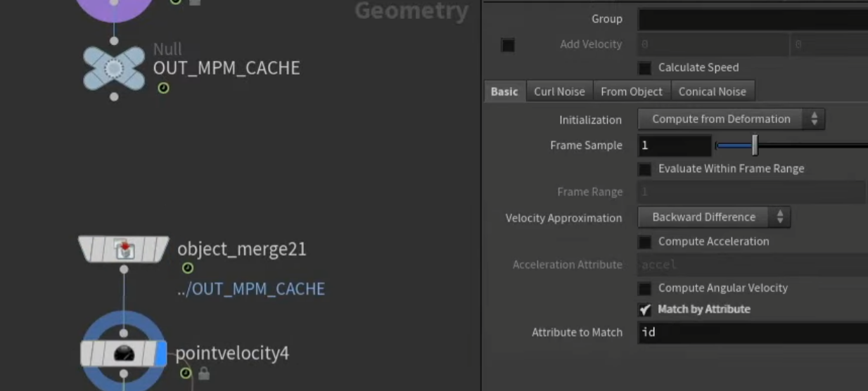The width and height of the screenshot is (868, 391).
Task: Switch to the Conical Noise tab
Action: click(713, 91)
